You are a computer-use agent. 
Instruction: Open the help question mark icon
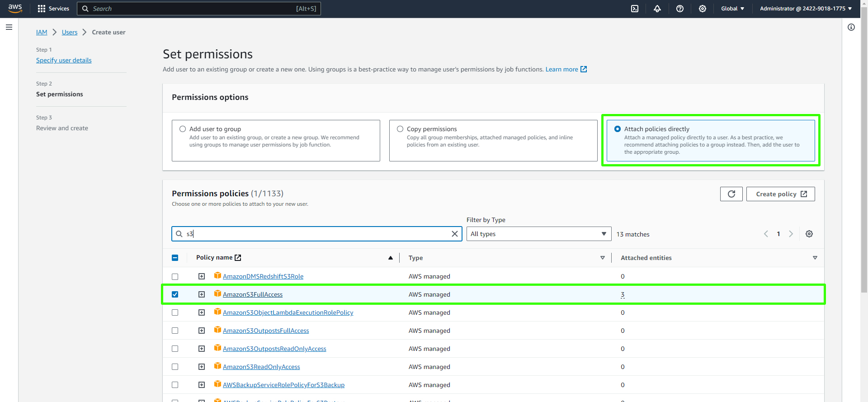(680, 9)
